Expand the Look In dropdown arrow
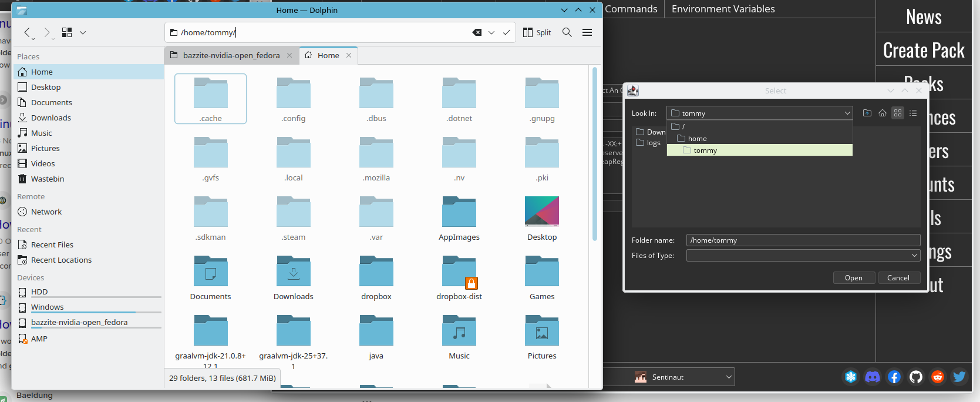The image size is (980, 402). tap(847, 113)
